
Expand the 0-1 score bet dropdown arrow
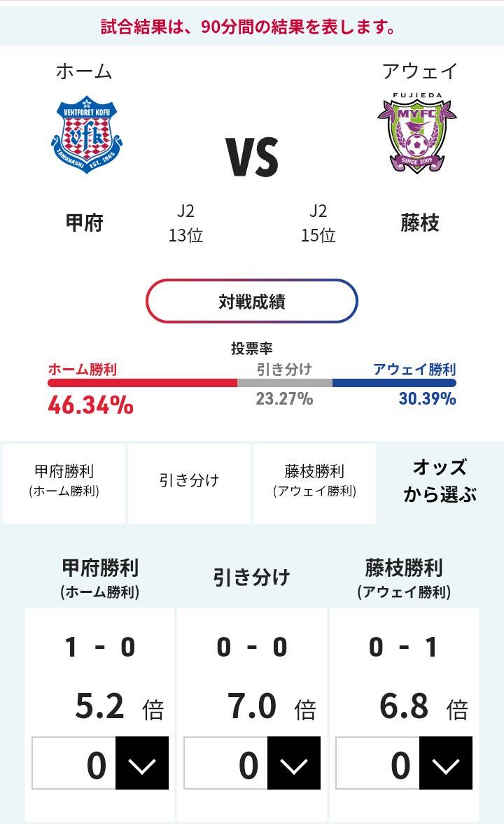coord(446,765)
